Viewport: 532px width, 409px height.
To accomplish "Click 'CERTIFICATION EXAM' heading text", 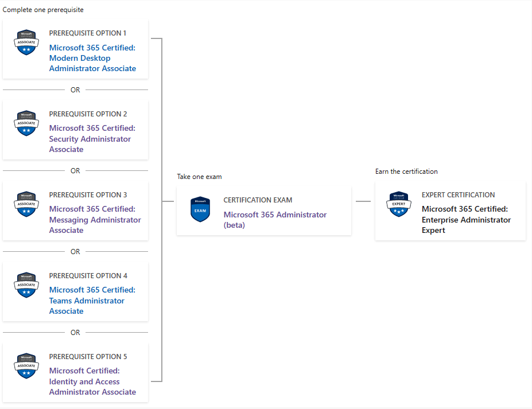I will tap(258, 200).
